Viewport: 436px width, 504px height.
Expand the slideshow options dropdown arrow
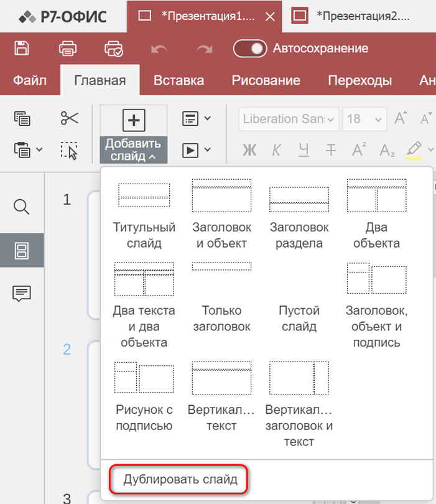[208, 149]
